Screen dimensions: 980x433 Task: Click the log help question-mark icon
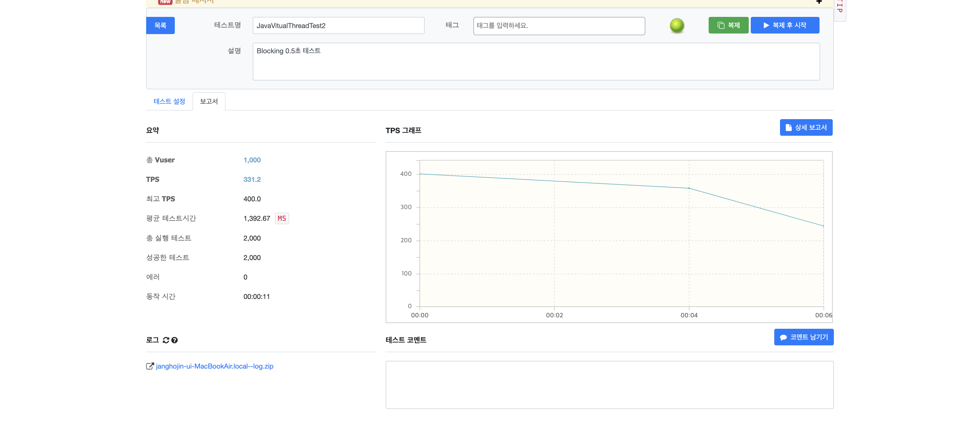175,340
